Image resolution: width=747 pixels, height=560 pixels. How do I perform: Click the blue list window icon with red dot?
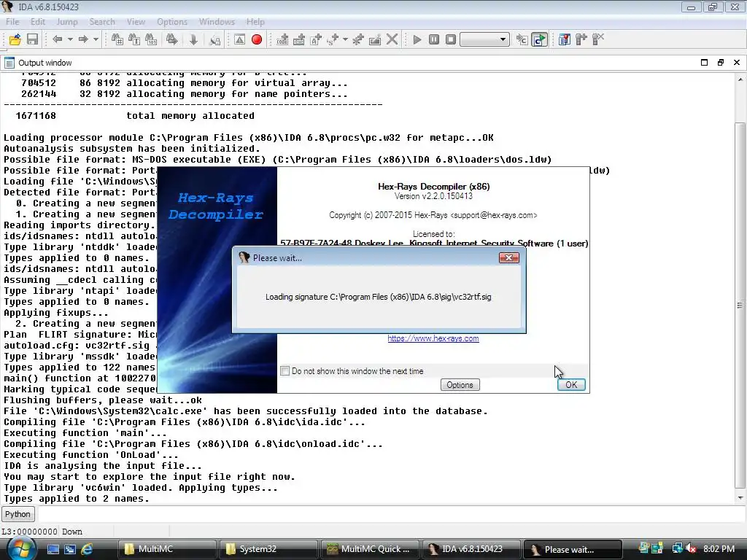point(565,39)
